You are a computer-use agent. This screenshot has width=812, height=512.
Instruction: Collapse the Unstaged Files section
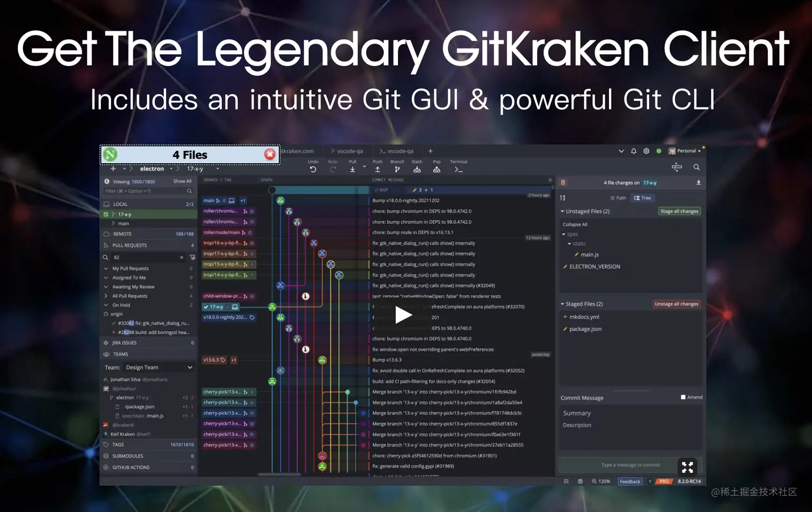[563, 211]
